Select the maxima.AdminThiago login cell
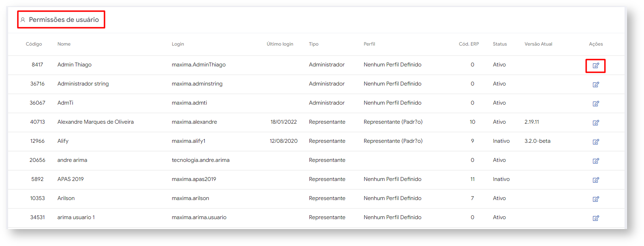The image size is (644, 246). (x=198, y=65)
